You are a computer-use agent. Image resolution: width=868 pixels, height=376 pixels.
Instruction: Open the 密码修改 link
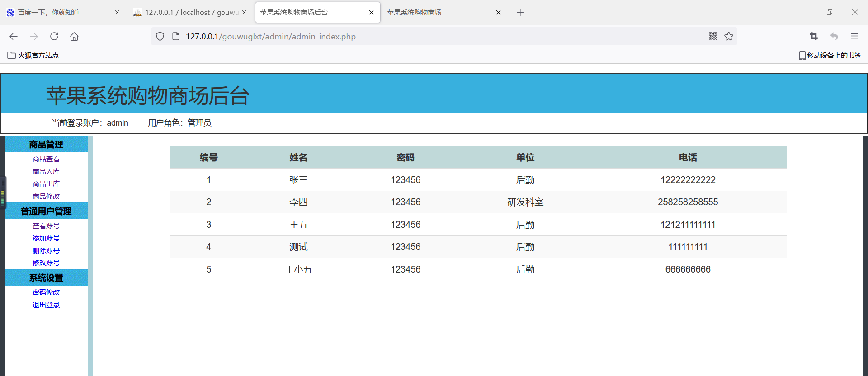tap(46, 292)
